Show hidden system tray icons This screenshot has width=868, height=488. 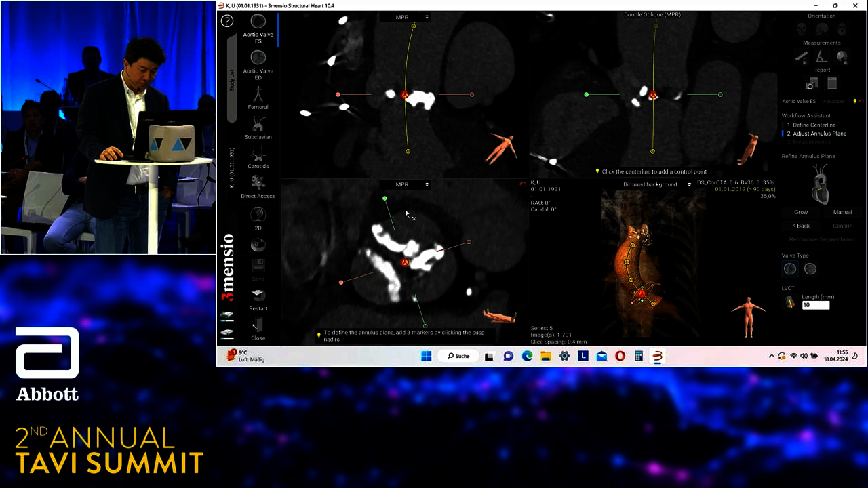771,356
